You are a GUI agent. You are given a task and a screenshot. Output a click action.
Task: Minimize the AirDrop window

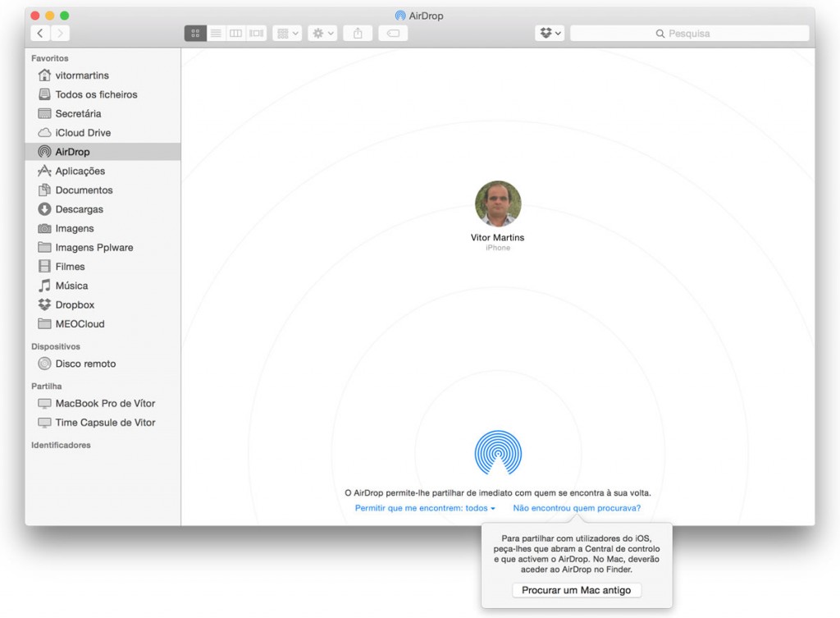49,16
